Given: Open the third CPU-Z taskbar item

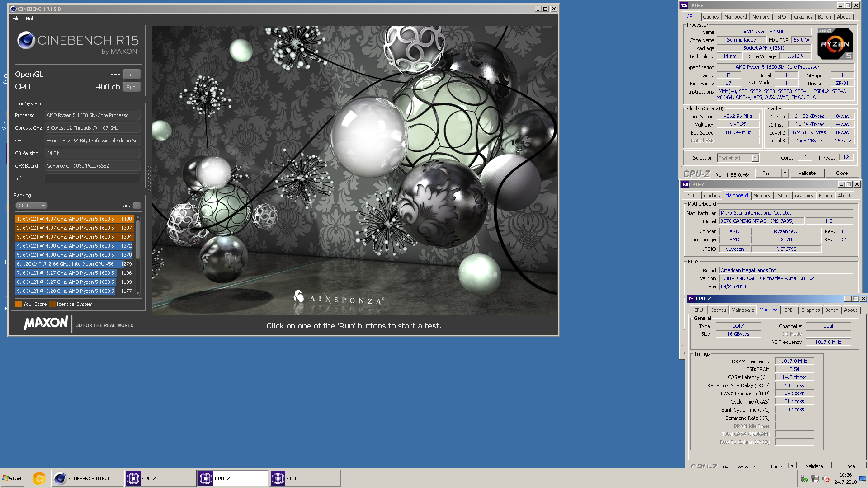Looking at the screenshot, I should pyautogui.click(x=305, y=479).
